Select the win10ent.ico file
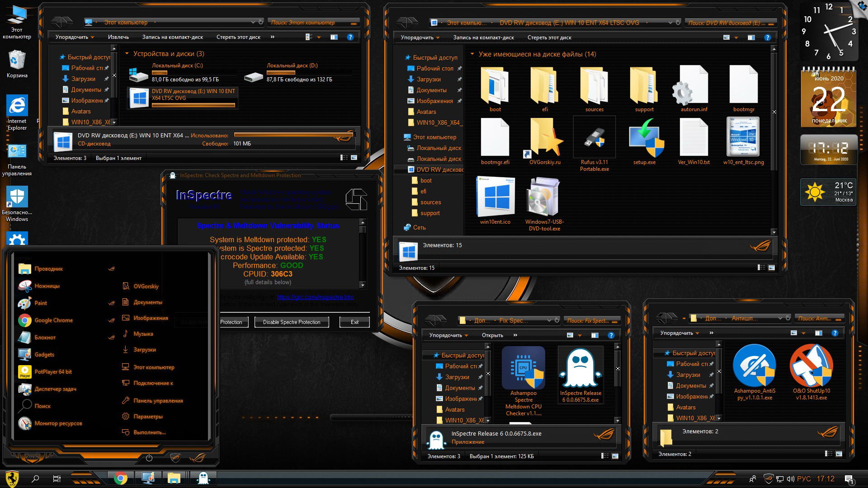 click(x=495, y=200)
